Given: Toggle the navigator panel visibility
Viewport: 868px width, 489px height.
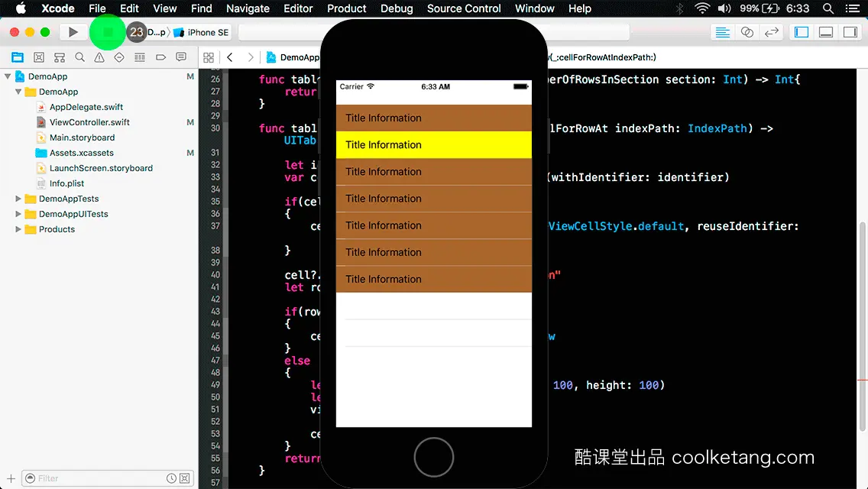Looking at the screenshot, I should (801, 32).
